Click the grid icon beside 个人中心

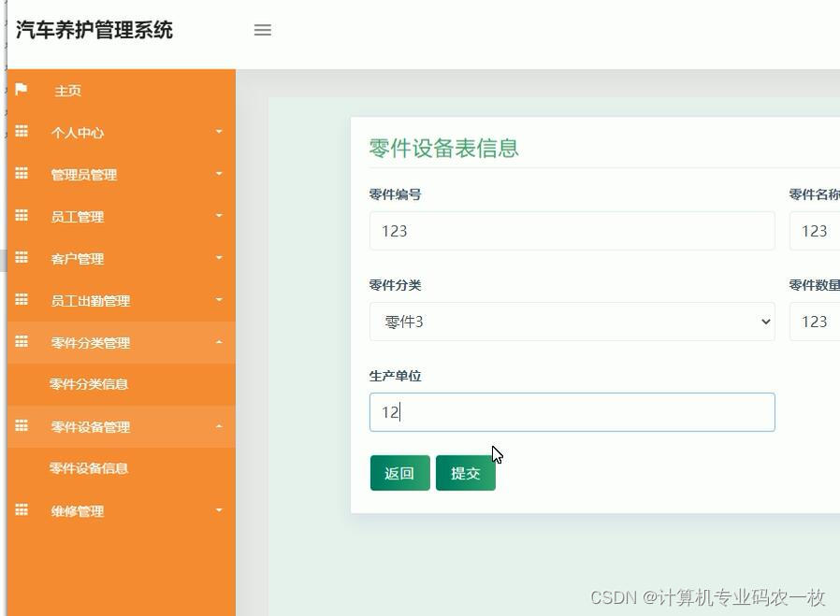click(x=22, y=132)
